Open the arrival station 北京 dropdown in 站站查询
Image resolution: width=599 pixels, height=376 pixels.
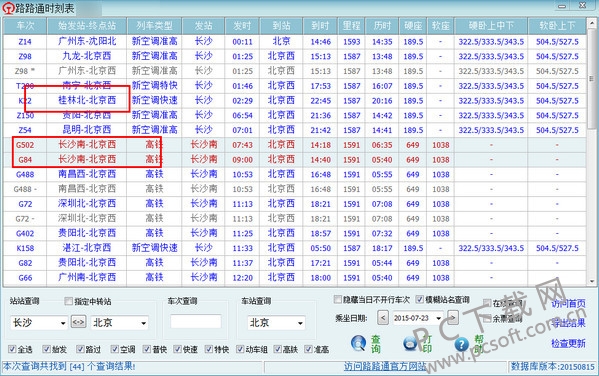click(144, 323)
